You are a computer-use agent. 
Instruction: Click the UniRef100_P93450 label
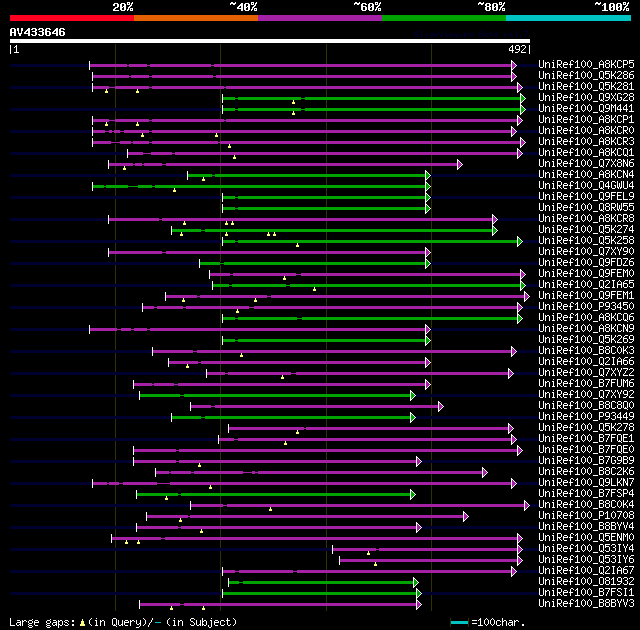[x=586, y=307]
